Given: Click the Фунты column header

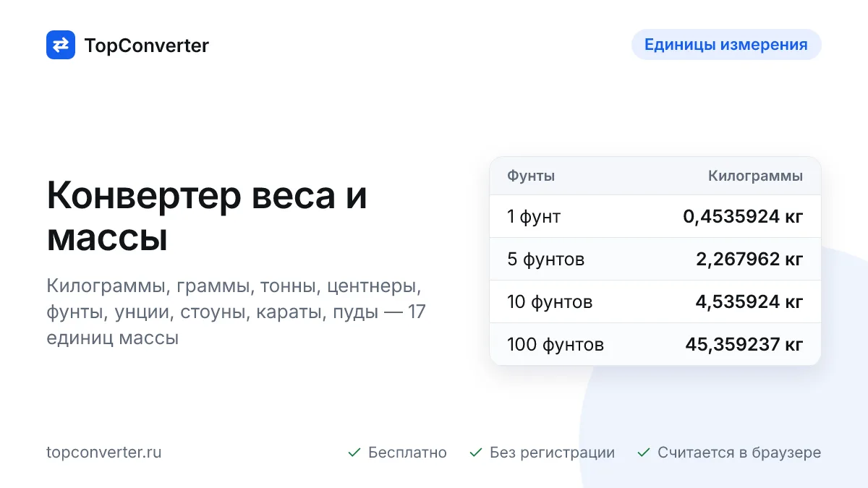Looking at the screenshot, I should (x=531, y=176).
